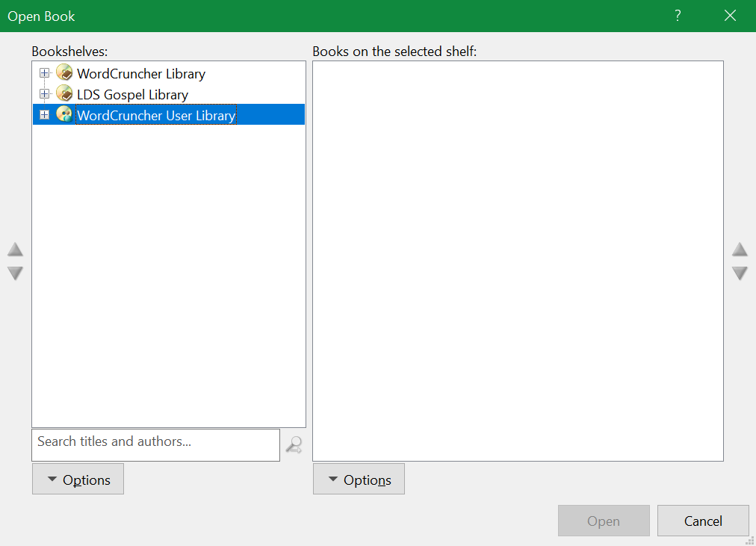This screenshot has width=756, height=546.
Task: Select the WordCruncher Library shelf label
Action: pos(141,74)
